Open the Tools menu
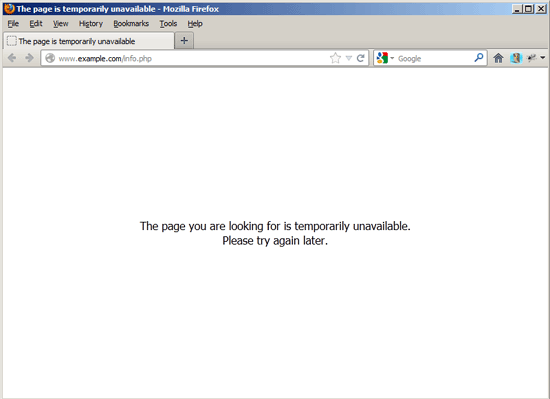 click(x=168, y=24)
